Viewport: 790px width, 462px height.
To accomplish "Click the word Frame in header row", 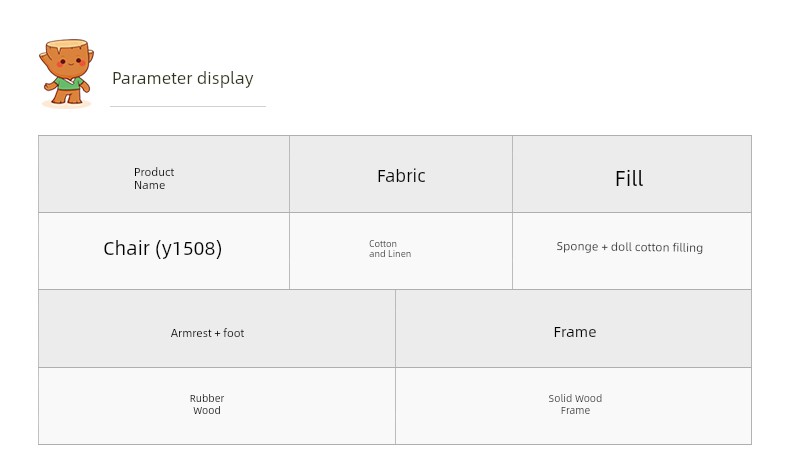I will (x=575, y=332).
